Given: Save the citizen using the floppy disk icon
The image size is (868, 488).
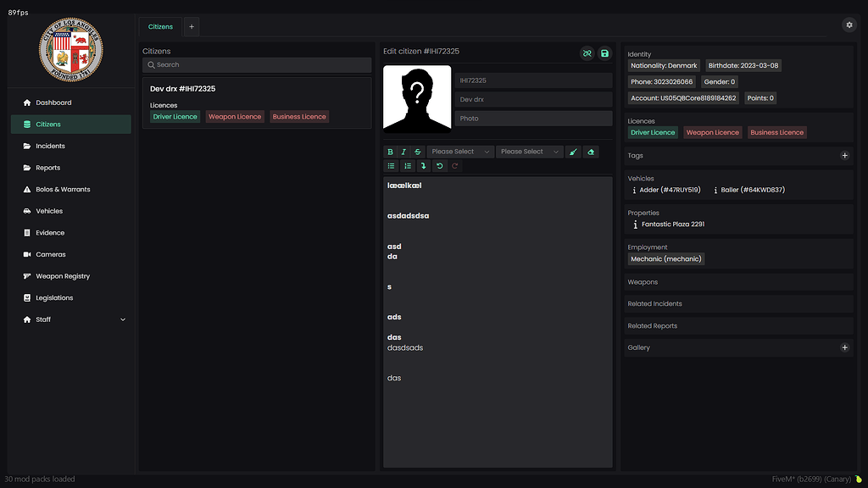Looking at the screenshot, I should coord(604,53).
